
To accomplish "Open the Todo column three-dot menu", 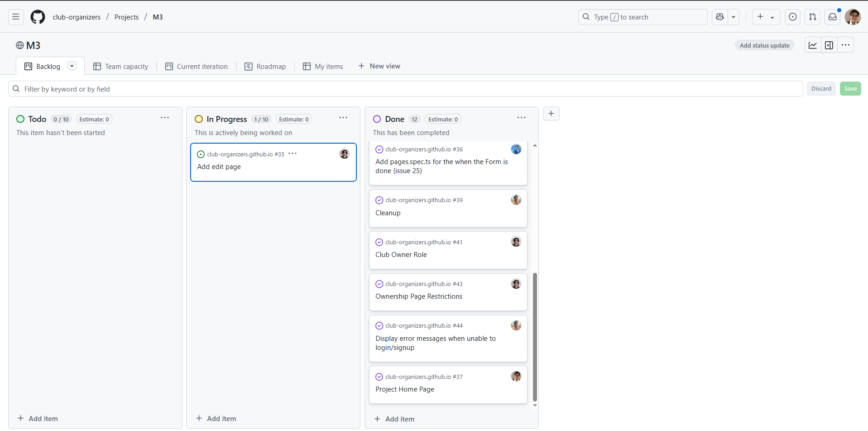I will pyautogui.click(x=165, y=118).
